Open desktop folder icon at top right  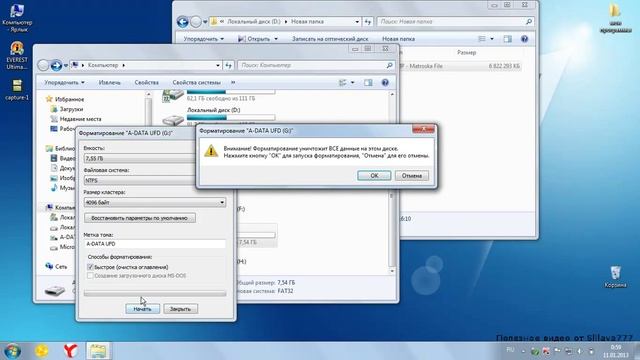click(x=616, y=18)
